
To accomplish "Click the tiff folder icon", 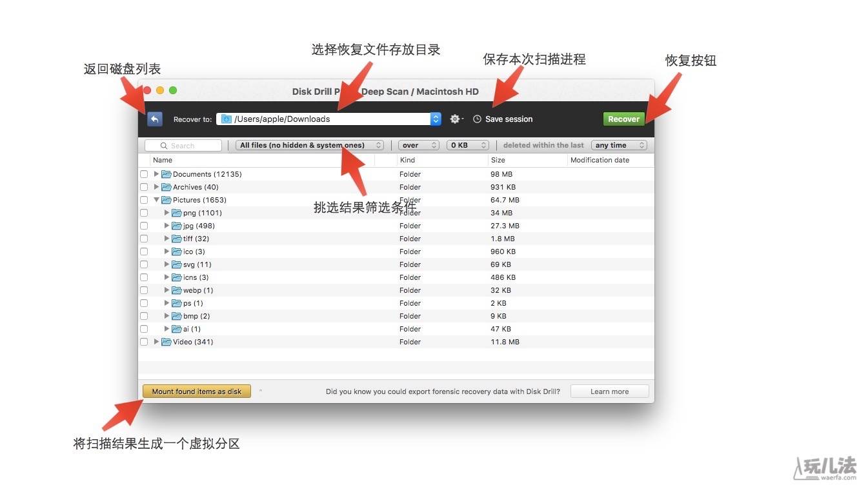I will [x=177, y=239].
